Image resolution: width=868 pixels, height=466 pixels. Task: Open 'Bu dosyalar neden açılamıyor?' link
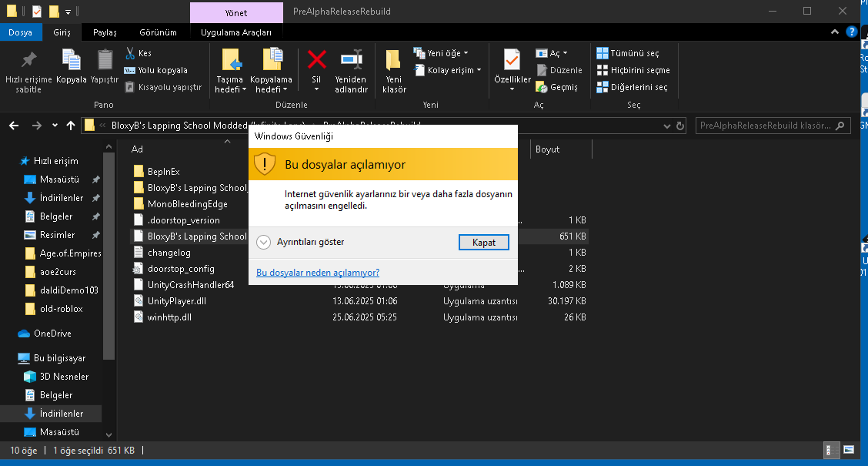click(318, 273)
